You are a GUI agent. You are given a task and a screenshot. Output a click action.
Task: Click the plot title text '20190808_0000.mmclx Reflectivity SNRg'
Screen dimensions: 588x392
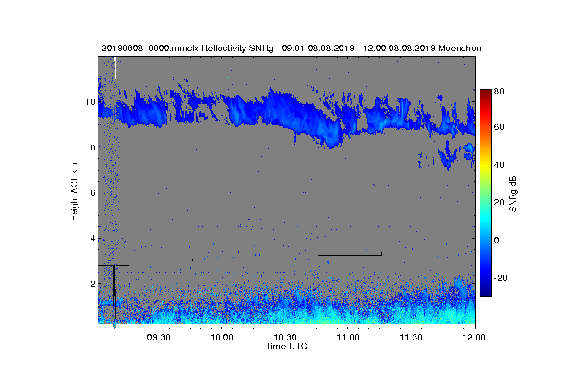187,48
